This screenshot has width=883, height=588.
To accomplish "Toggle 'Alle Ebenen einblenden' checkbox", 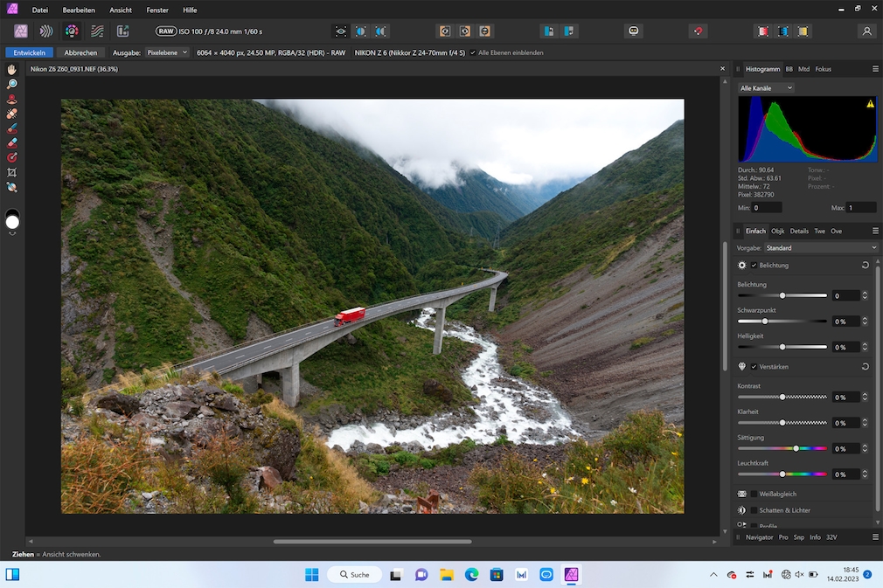I will pyautogui.click(x=473, y=52).
